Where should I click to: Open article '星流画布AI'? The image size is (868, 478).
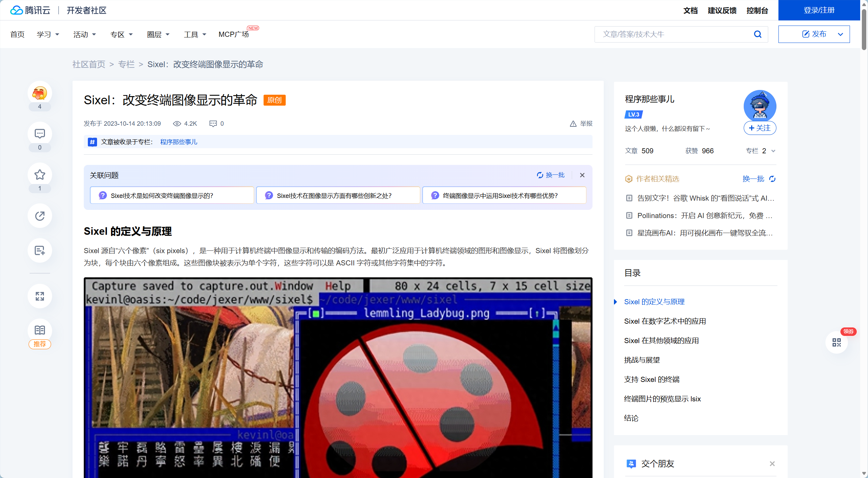click(705, 233)
